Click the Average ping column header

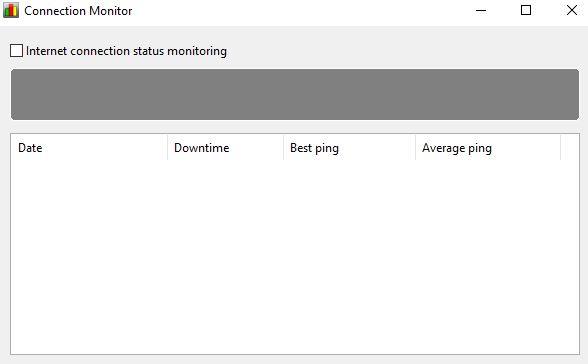[488, 148]
